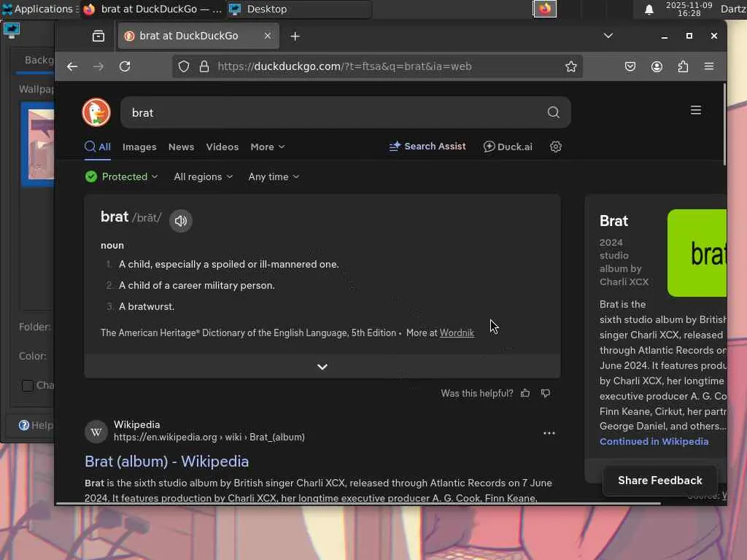The width and height of the screenshot is (747, 560).
Task: Click the Help button in Desktop window
Action: click(x=36, y=425)
